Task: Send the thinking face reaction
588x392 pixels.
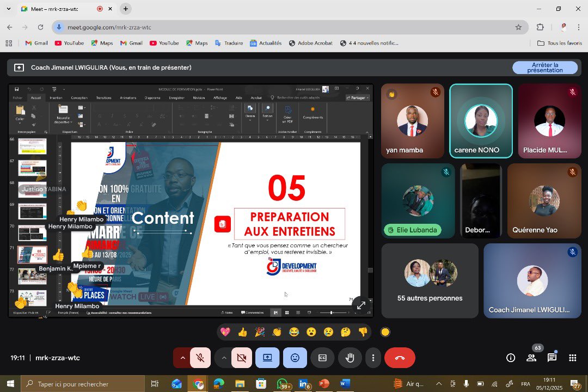Action: coord(345,332)
